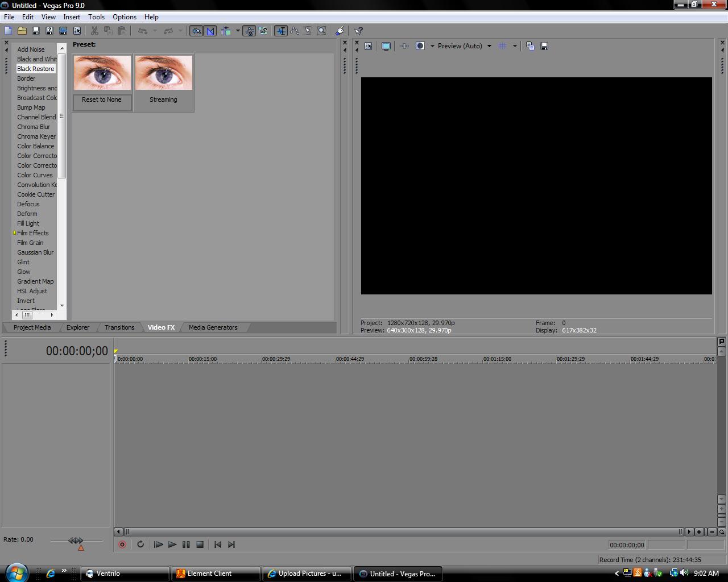
Task: Select Gaussian Blur effect
Action: pyautogui.click(x=35, y=252)
